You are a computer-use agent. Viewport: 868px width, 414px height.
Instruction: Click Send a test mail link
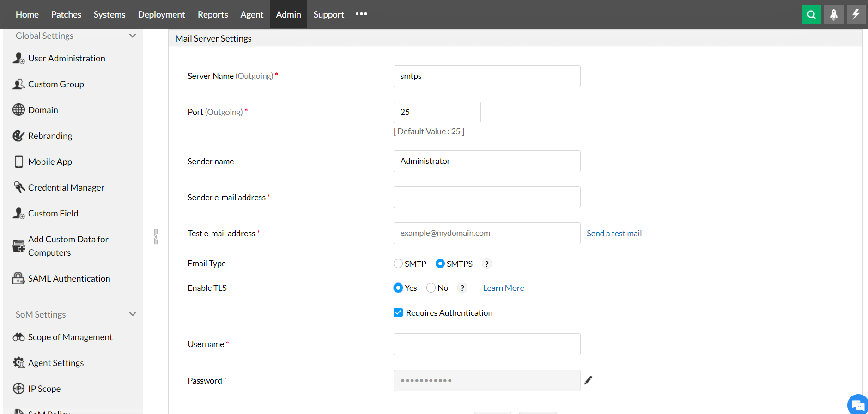point(614,234)
